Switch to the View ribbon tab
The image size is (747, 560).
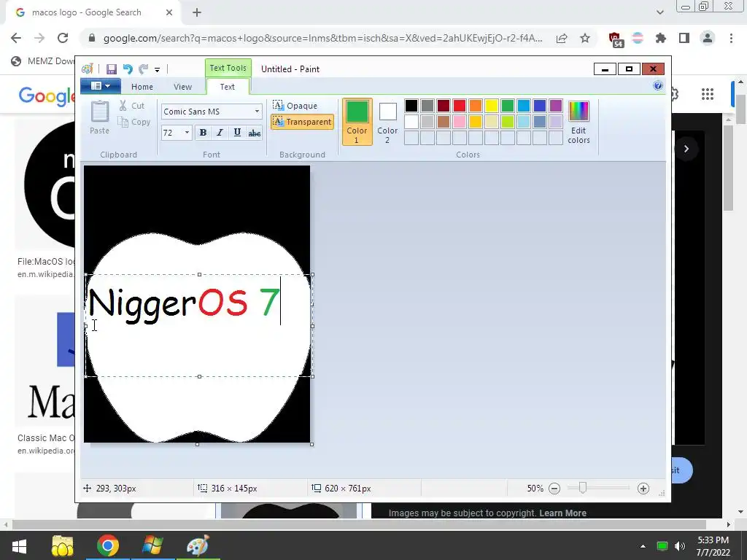point(182,87)
